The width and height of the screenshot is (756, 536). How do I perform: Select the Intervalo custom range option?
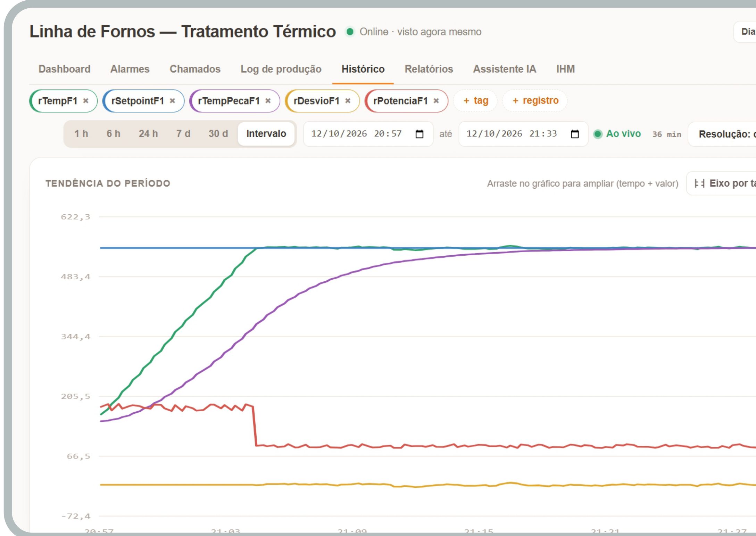266,134
